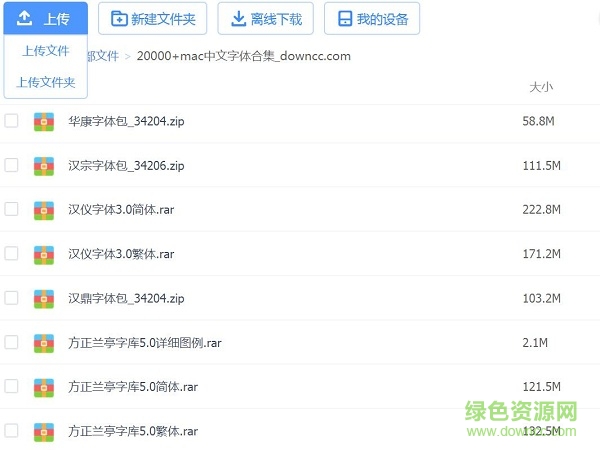Click the 111.5M size value

click(541, 166)
